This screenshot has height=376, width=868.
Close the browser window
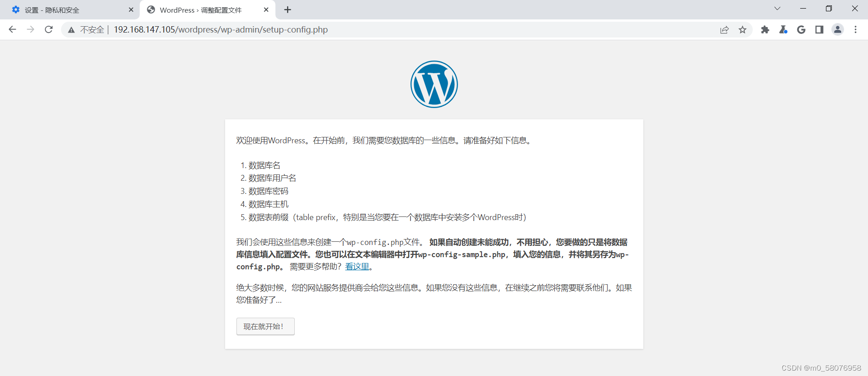click(x=855, y=9)
